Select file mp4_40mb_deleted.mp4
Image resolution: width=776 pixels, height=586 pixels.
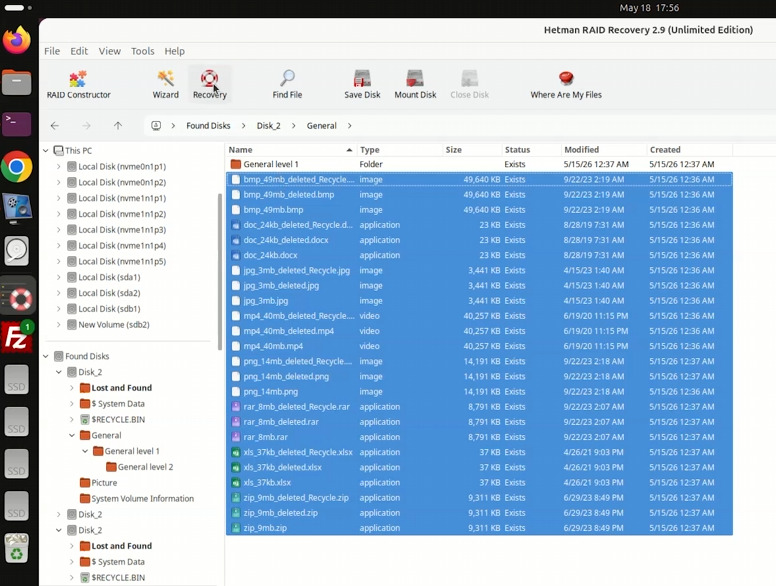(x=479, y=331)
